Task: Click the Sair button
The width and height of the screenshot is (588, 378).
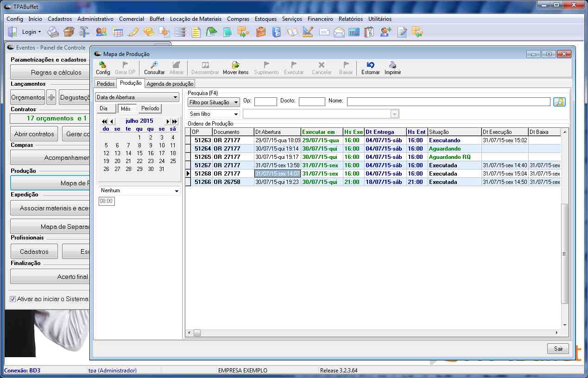Action: (x=558, y=349)
